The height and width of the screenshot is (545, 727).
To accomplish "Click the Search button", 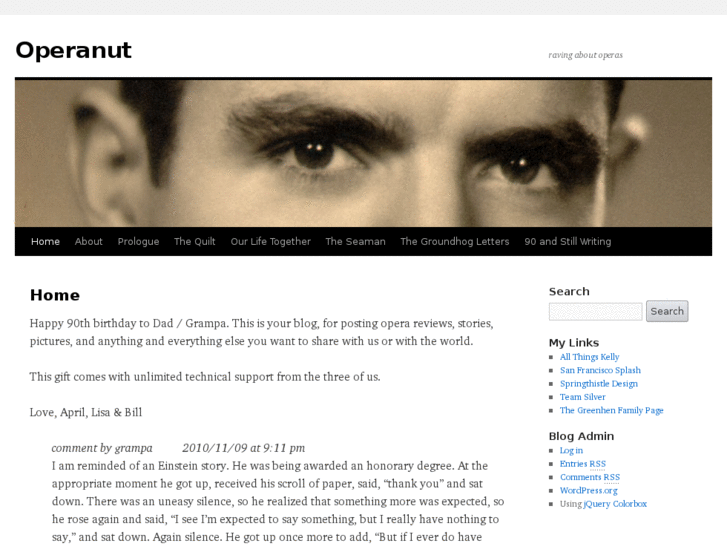I will click(667, 311).
